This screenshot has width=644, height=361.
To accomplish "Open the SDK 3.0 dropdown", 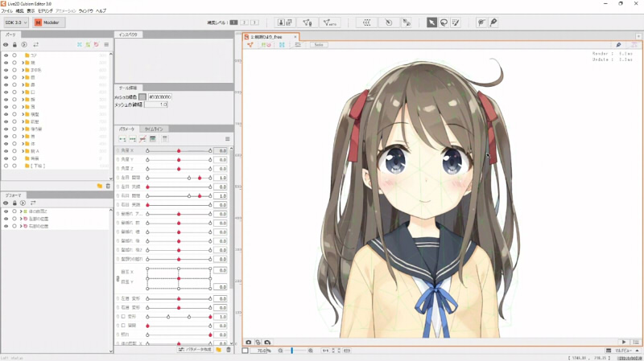I will [x=16, y=23].
